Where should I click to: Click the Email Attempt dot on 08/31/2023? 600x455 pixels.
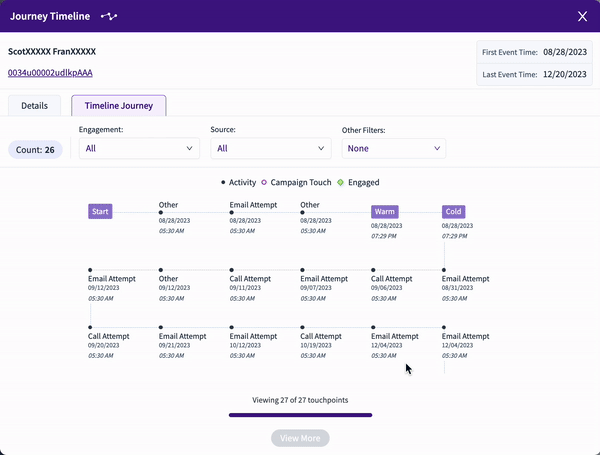444,270
